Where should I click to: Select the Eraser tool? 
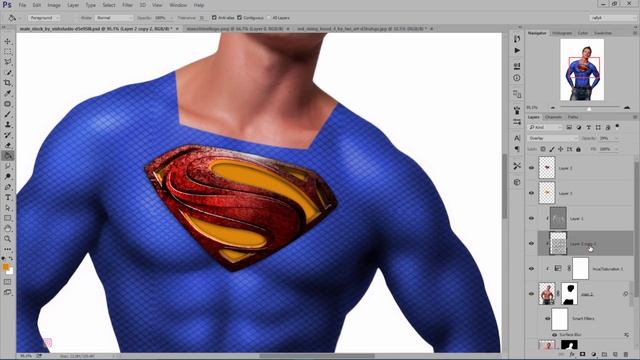8,145
